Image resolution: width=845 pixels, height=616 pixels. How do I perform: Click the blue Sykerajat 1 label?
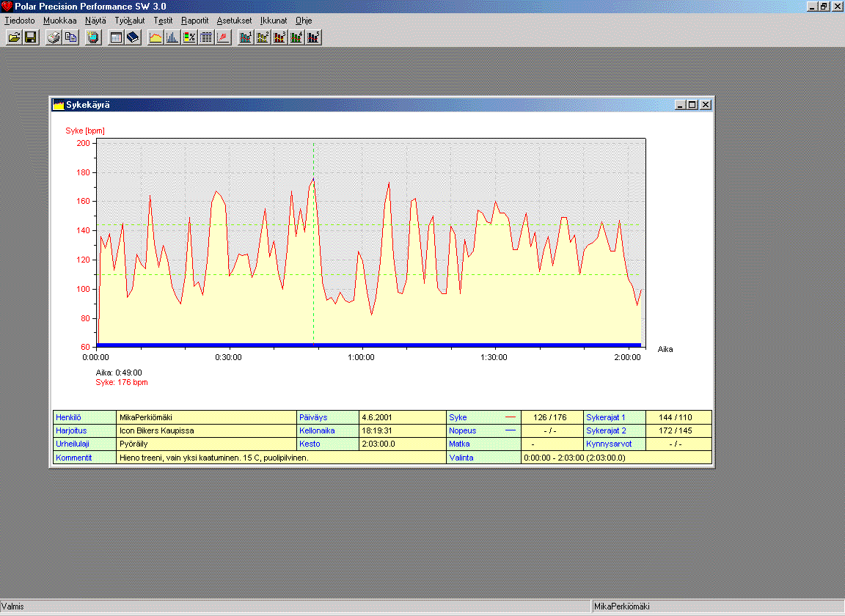(x=606, y=417)
